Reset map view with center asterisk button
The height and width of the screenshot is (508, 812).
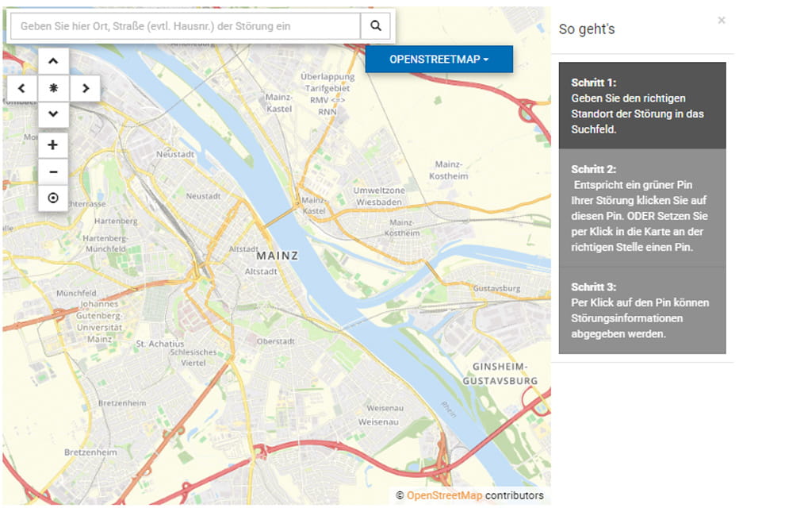(53, 88)
